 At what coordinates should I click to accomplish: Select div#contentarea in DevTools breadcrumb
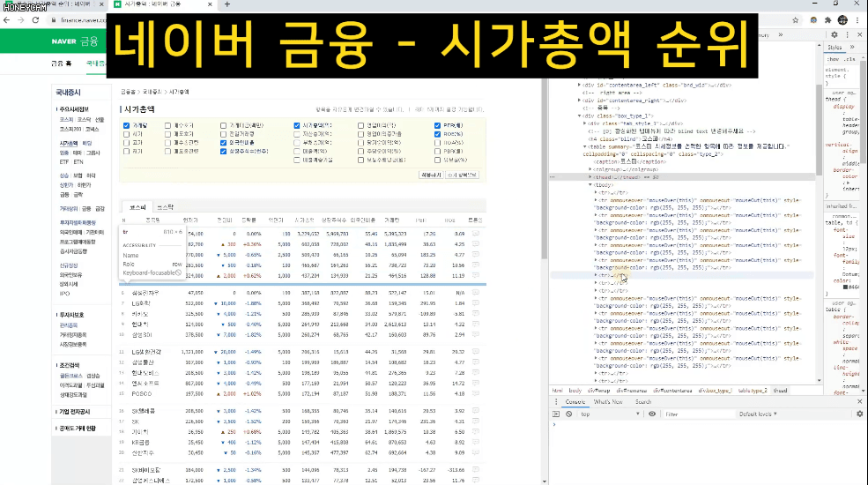[672, 391]
